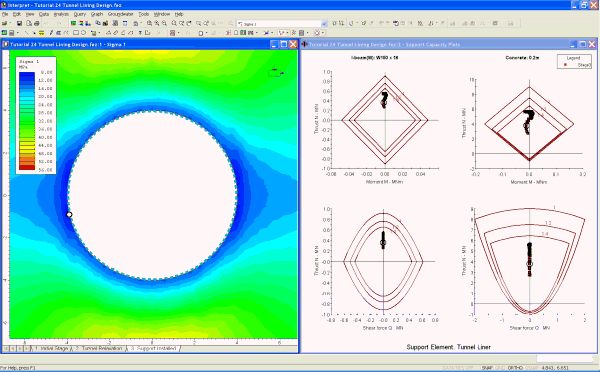Expand the dropdown arrow beside home icon

pos(141,23)
